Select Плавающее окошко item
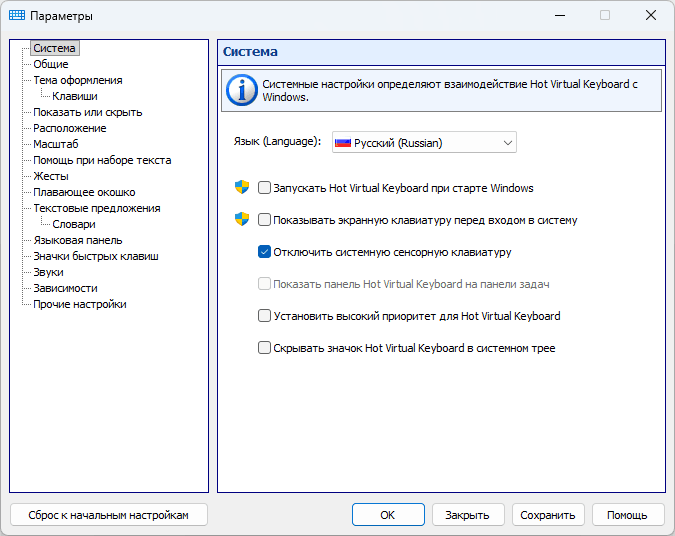The height and width of the screenshot is (536, 675). (x=84, y=192)
